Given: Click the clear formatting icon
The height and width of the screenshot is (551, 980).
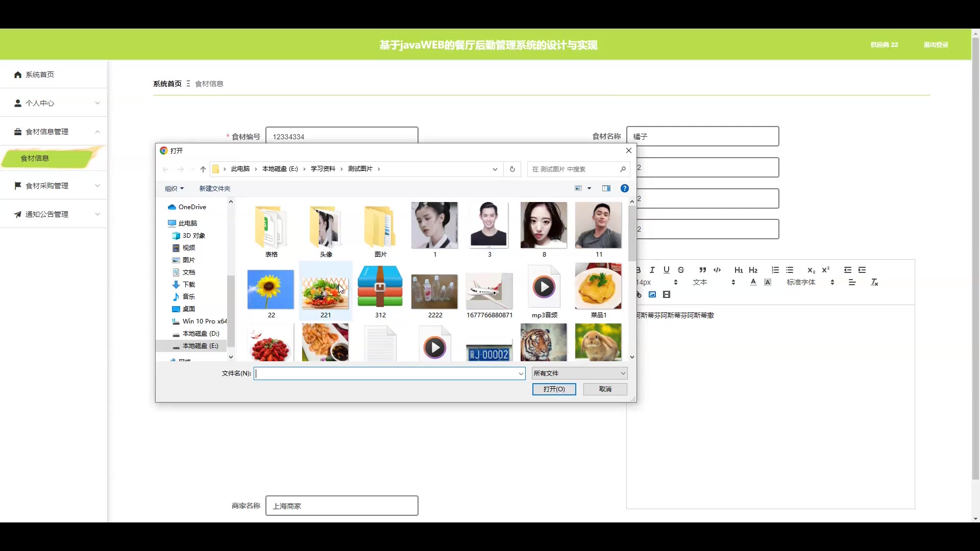Looking at the screenshot, I should [x=874, y=282].
